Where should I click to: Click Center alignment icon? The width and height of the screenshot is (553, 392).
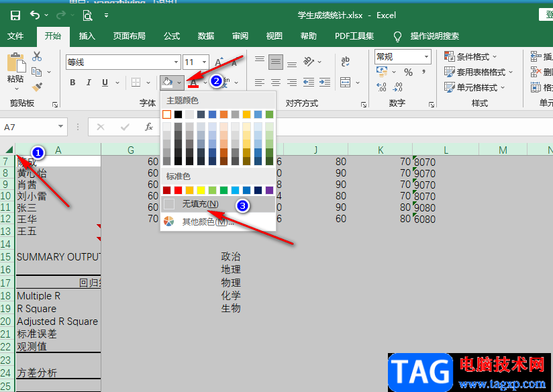point(275,83)
